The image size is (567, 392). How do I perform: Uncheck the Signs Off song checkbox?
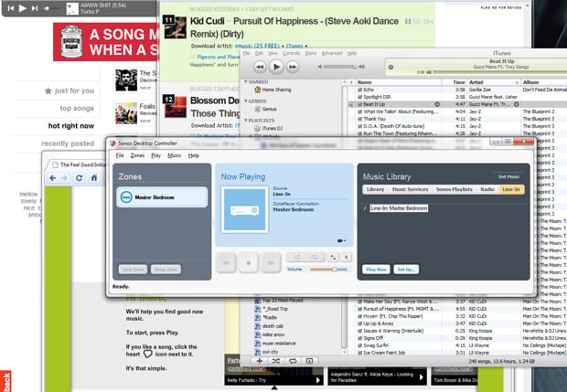point(359,338)
